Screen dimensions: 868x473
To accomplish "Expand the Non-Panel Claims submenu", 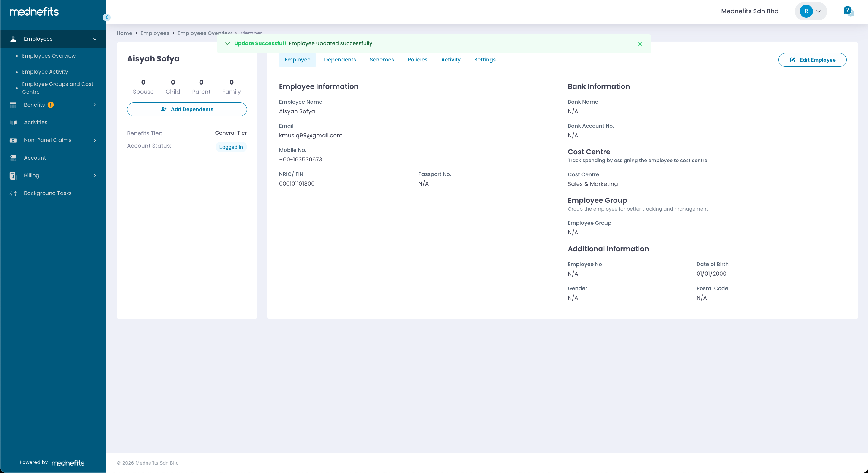I will tap(95, 140).
